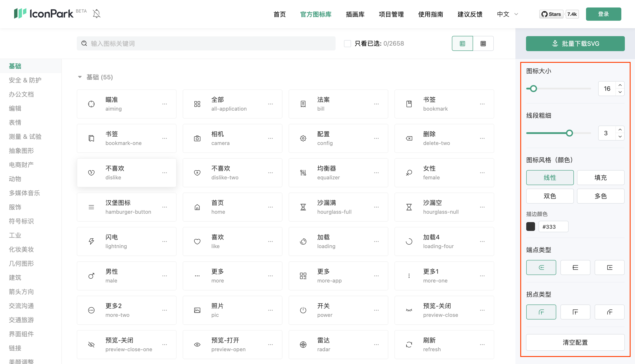The height and width of the screenshot is (364, 635).
Task: Click the bill receipt icon
Action: [x=303, y=104]
